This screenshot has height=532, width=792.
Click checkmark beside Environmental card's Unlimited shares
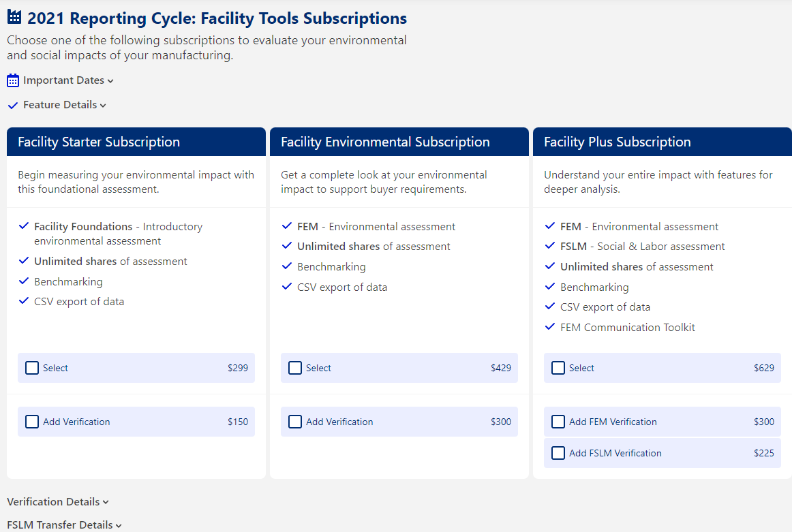(x=287, y=245)
